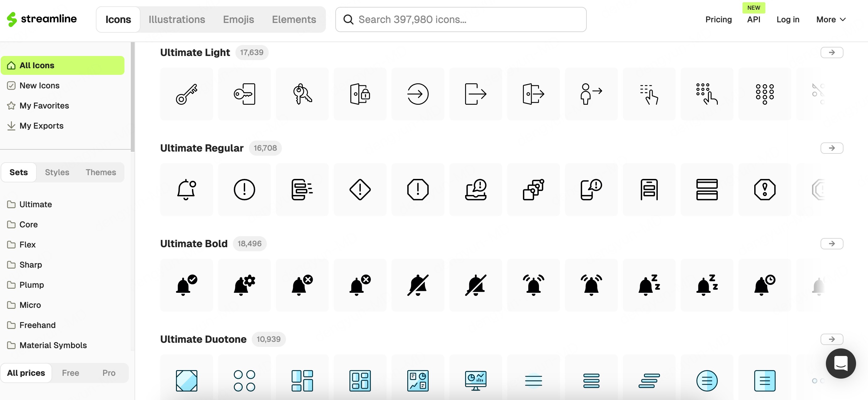Click the Ultimate Duotone heading
This screenshot has height=400, width=868.
coord(203,339)
